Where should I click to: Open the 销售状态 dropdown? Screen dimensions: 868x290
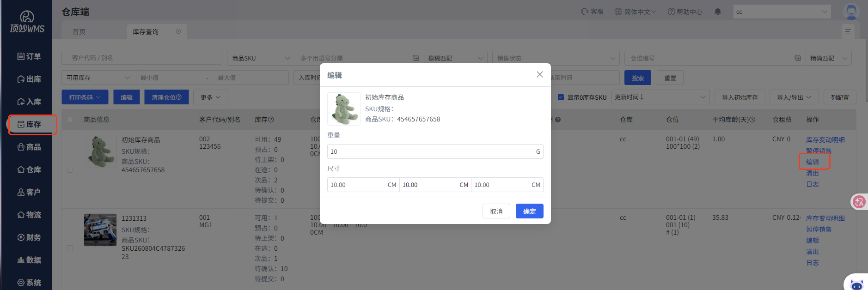(556, 58)
